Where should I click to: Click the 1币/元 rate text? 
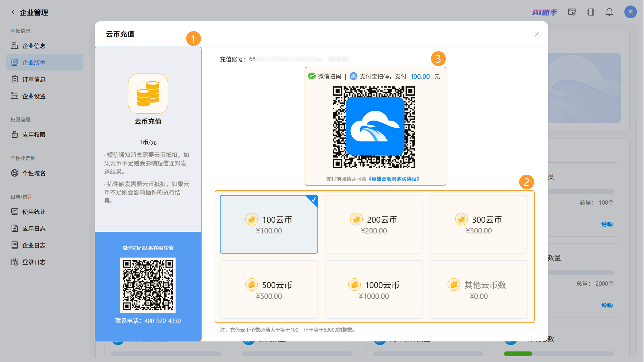click(x=148, y=142)
